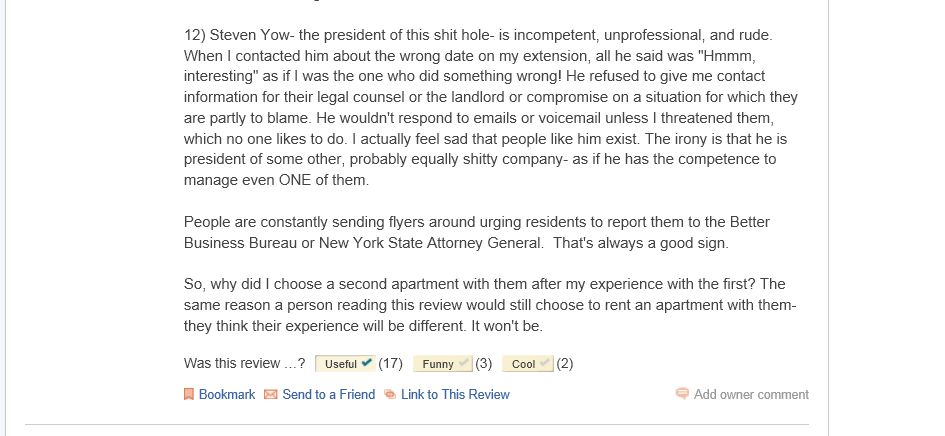Click the speech bubble icon for owner comment
945x436 pixels.
point(682,394)
